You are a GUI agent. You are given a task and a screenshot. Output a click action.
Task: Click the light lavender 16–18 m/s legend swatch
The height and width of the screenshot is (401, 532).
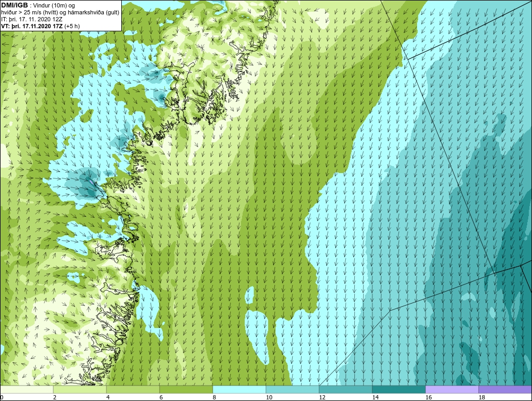click(452, 389)
